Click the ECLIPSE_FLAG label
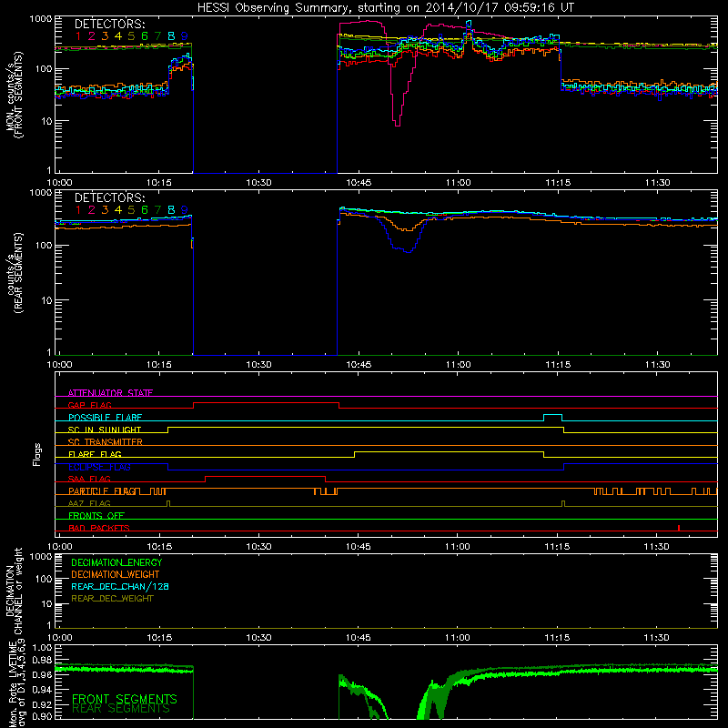Screen dimensions: 728x728 click(x=99, y=467)
